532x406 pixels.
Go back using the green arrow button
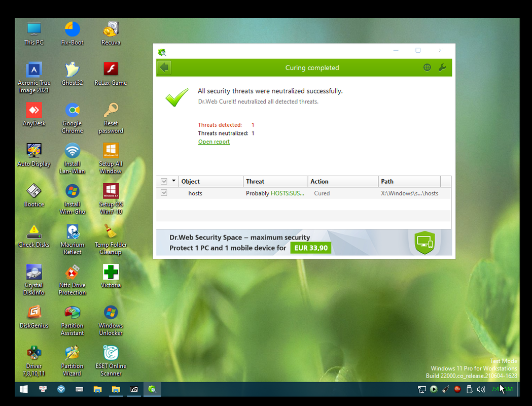[164, 67]
